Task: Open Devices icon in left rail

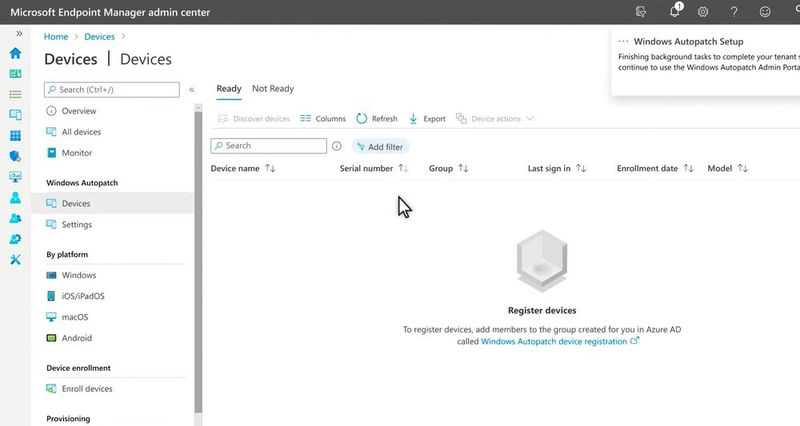Action: pyautogui.click(x=15, y=115)
